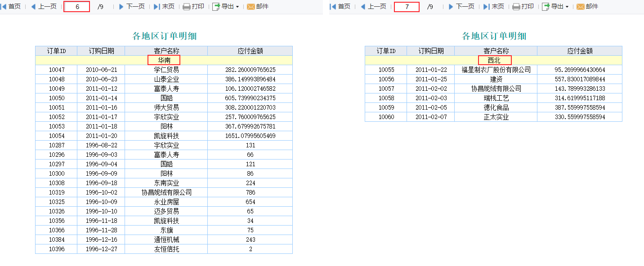Click 订购日期 header in the 西北 table
Image resolution: width=644 pixels, height=266 pixels.
click(431, 51)
